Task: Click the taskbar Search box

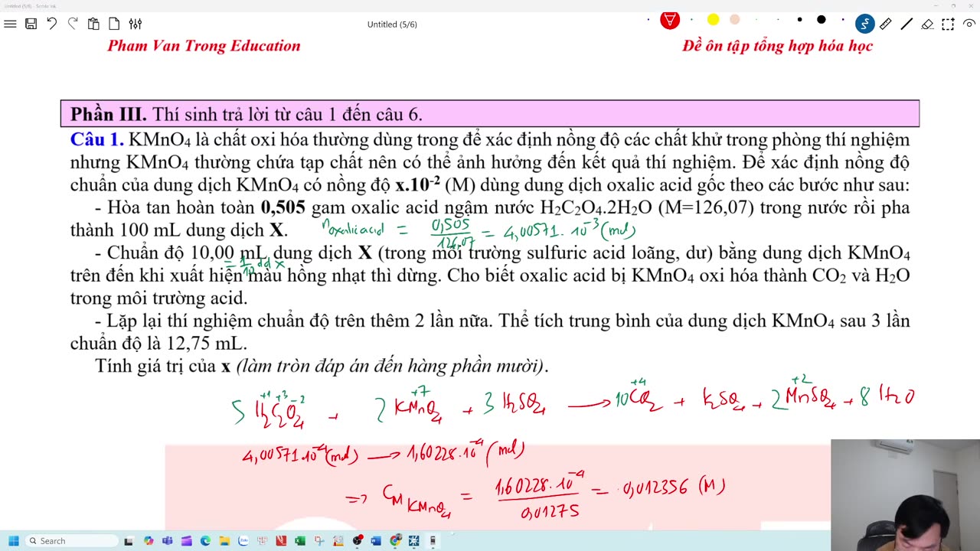Action: (x=72, y=541)
